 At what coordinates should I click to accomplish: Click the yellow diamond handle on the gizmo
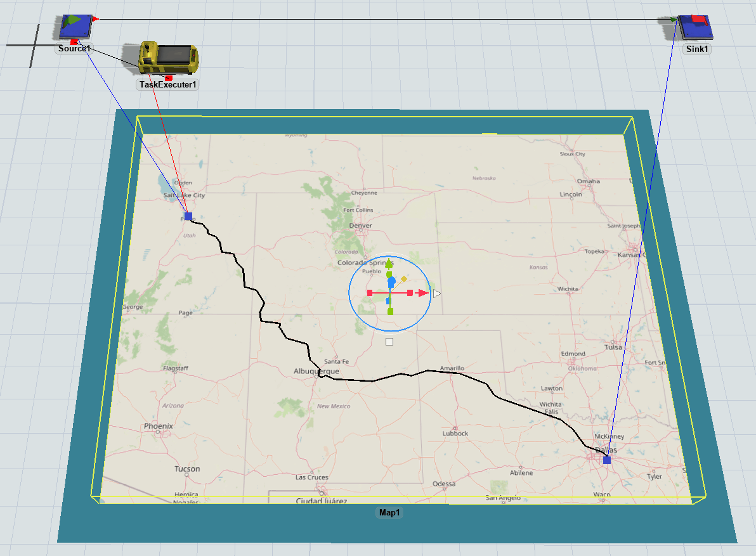tap(404, 279)
